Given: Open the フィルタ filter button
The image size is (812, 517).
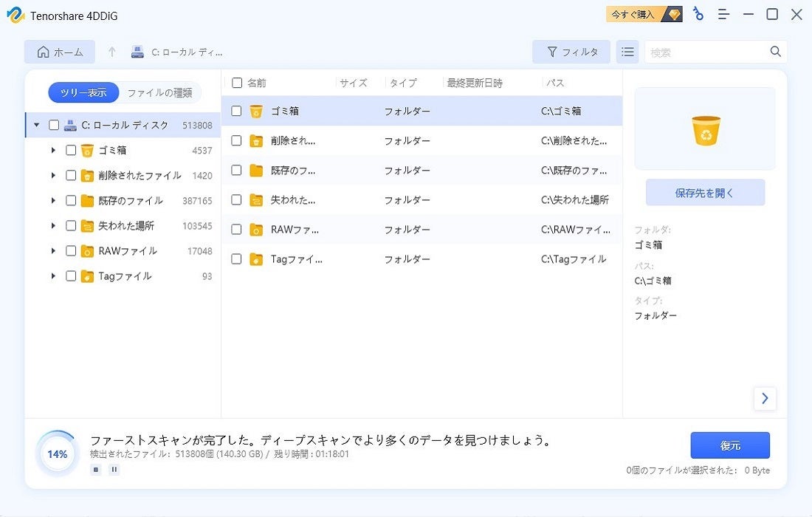Looking at the screenshot, I should [x=571, y=52].
